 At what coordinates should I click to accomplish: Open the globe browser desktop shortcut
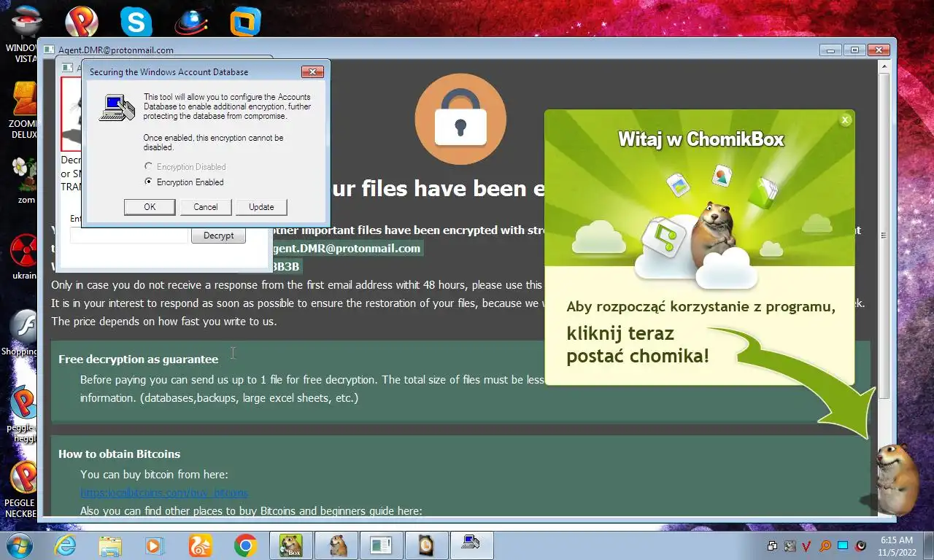[192, 21]
